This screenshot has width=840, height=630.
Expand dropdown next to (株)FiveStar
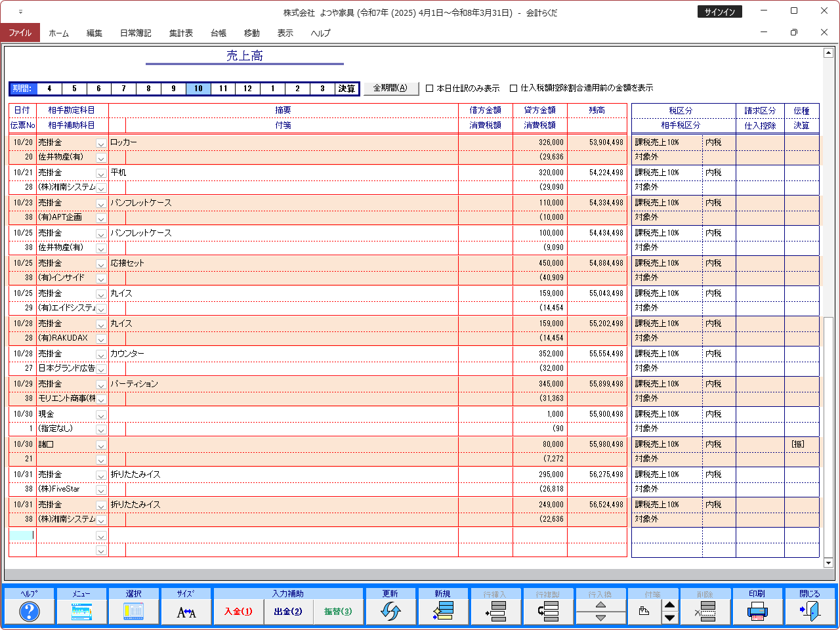click(101, 490)
